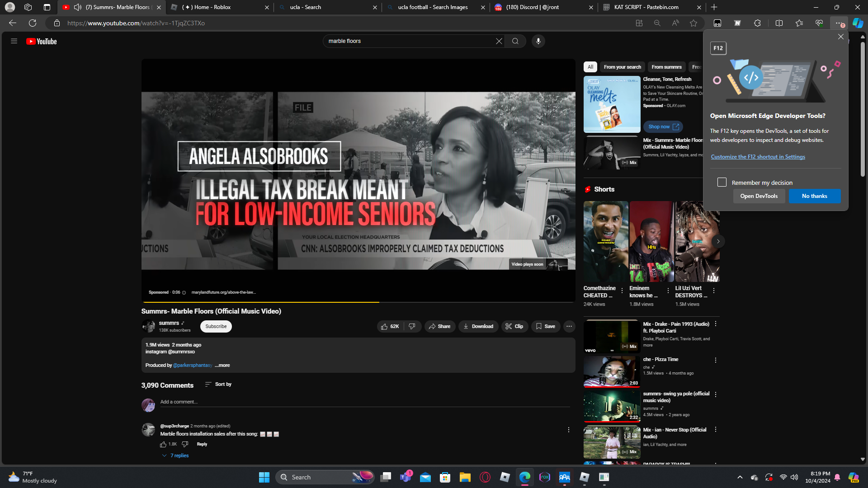Open a new browser tab

[714, 7]
